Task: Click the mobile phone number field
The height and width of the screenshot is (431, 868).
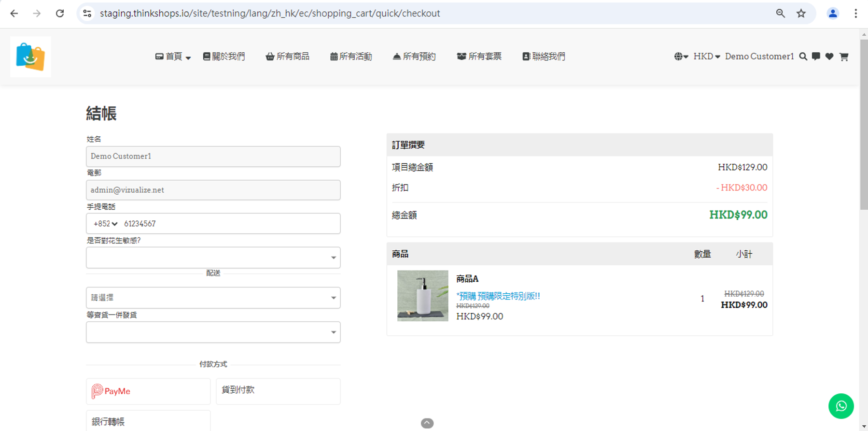Action: pyautogui.click(x=230, y=224)
